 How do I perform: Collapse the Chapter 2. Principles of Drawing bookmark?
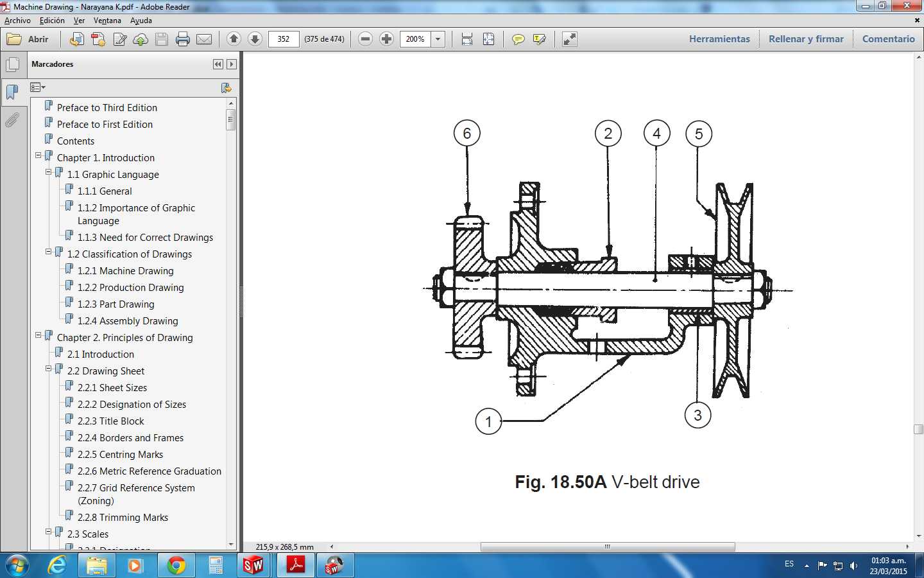pos(38,335)
